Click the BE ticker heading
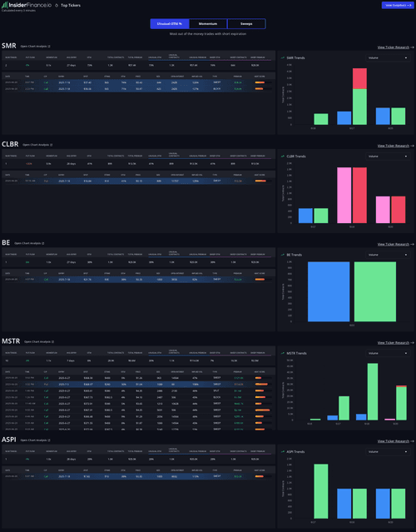The image size is (416, 532). tap(6, 242)
